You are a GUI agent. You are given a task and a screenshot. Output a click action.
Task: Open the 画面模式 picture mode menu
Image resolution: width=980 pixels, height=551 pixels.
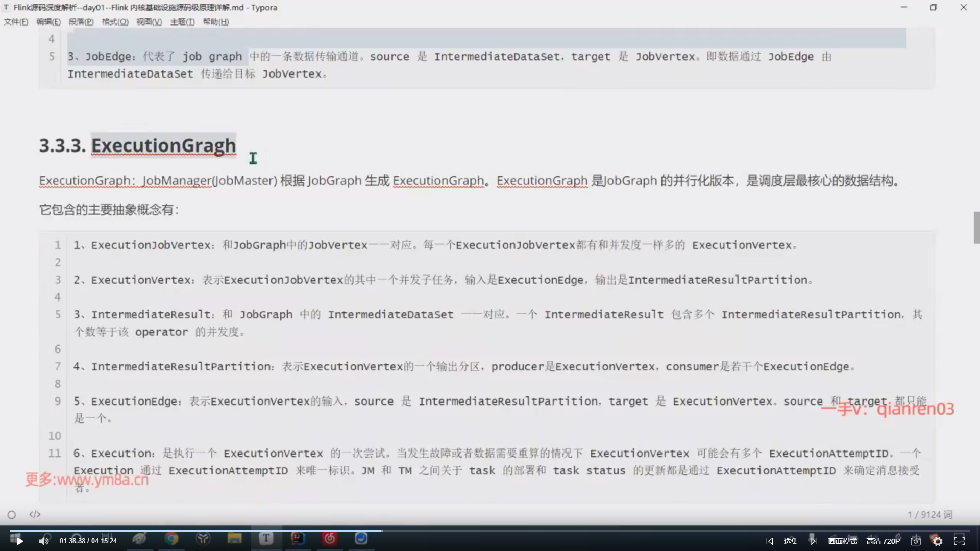(843, 541)
